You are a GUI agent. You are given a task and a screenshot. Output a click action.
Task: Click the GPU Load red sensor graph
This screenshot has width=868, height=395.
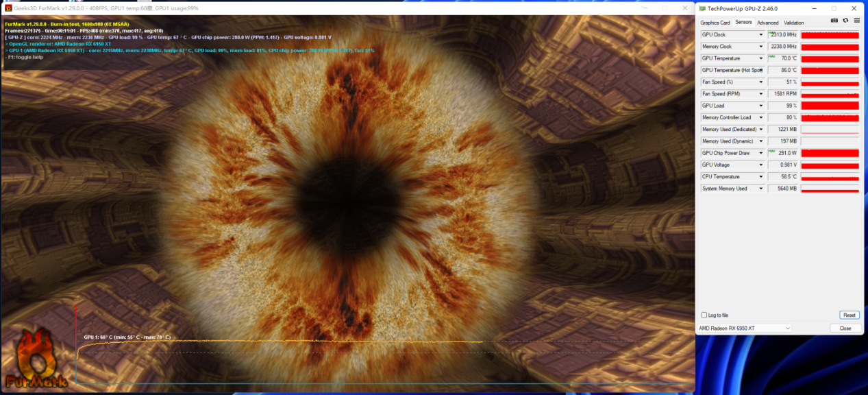830,106
